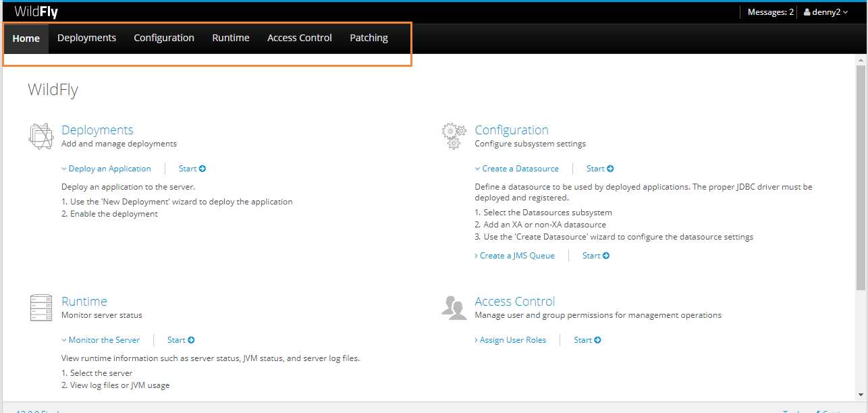Click the Configuration gears icon

[x=454, y=136]
